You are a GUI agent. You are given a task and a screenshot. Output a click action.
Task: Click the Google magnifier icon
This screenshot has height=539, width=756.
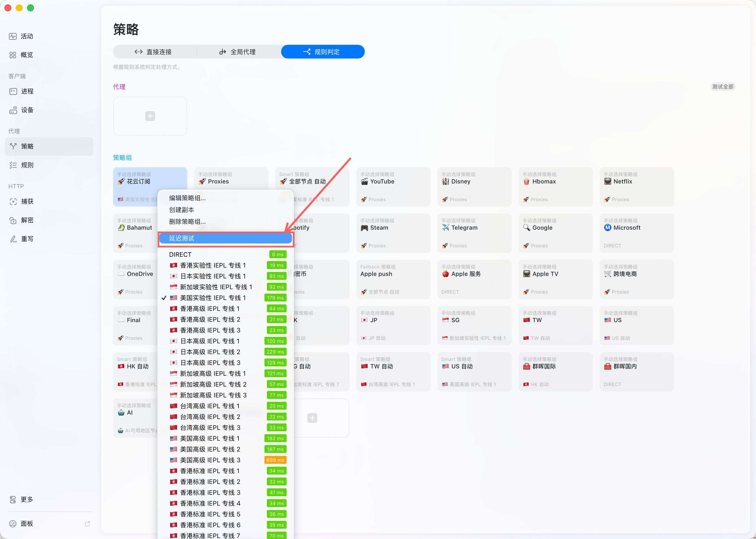tap(526, 228)
